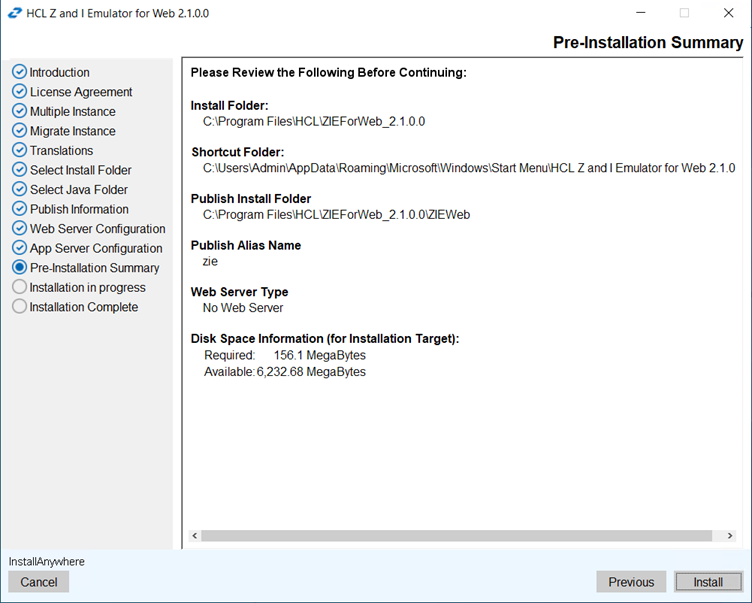Click the Installation in progress empty circle
The height and width of the screenshot is (603, 752).
(x=19, y=287)
